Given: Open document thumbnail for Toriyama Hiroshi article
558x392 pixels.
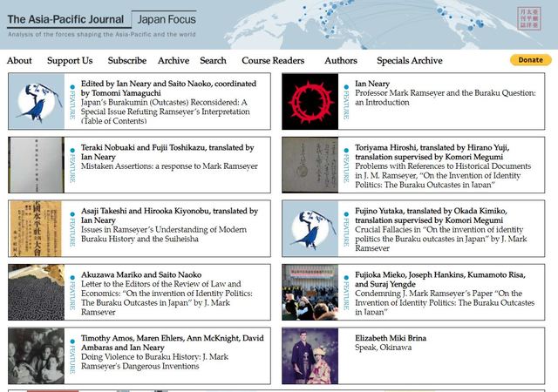Looking at the screenshot, I should point(310,165).
